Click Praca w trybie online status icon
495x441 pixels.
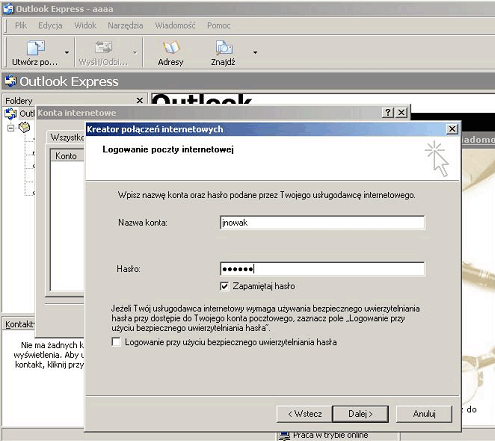coord(285,436)
